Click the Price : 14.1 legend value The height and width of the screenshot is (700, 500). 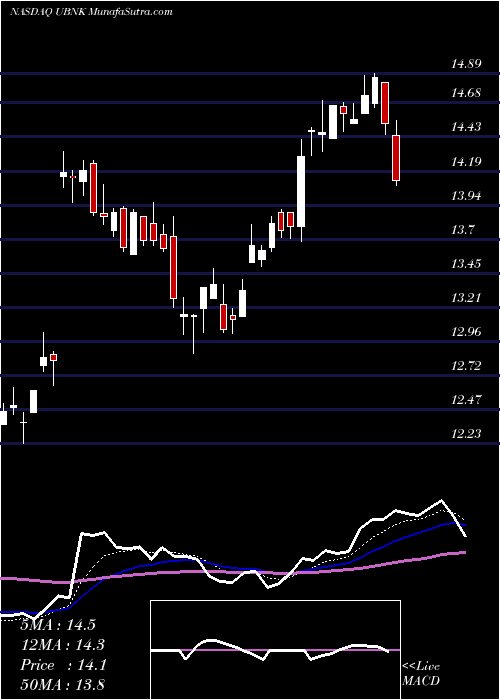pyautogui.click(x=63, y=665)
